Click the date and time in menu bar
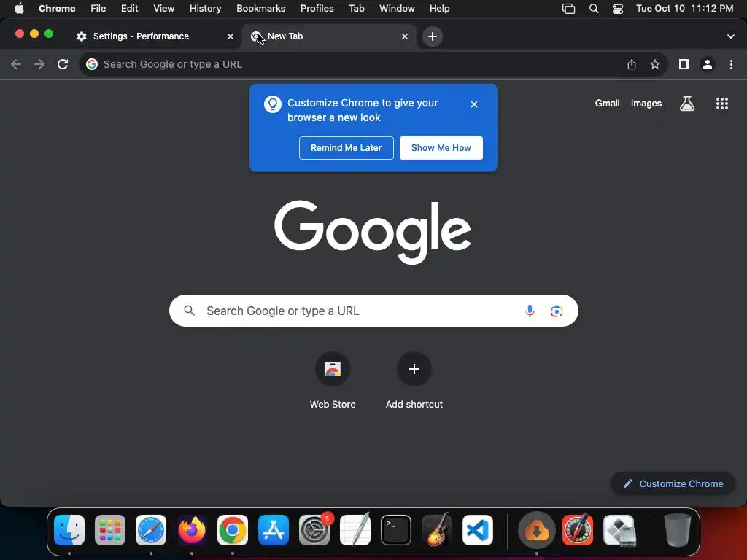Viewport: 747px width, 560px height. click(684, 9)
